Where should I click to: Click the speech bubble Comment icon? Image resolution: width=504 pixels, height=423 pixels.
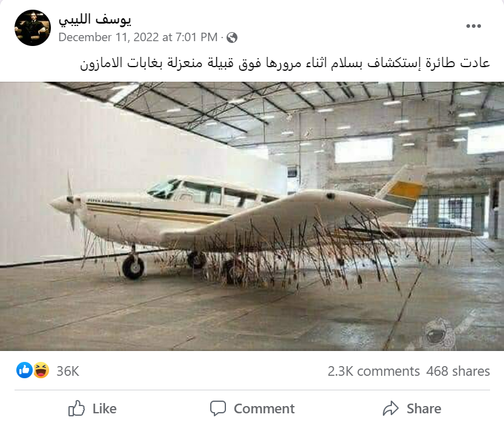coord(218,408)
